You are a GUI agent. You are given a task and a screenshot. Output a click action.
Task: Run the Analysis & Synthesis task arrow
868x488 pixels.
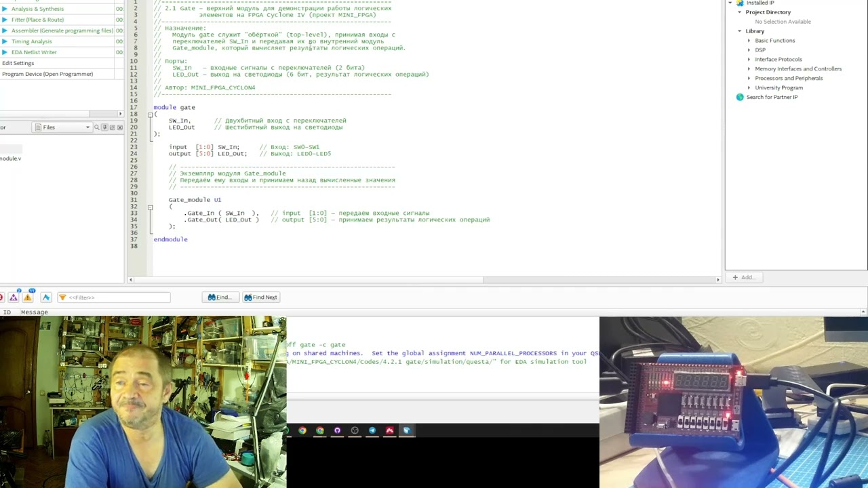6,9
